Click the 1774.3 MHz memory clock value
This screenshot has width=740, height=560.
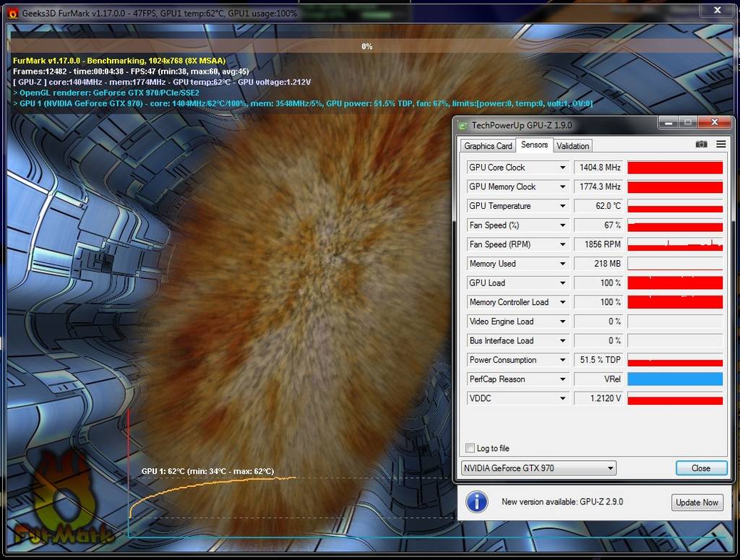(x=598, y=187)
